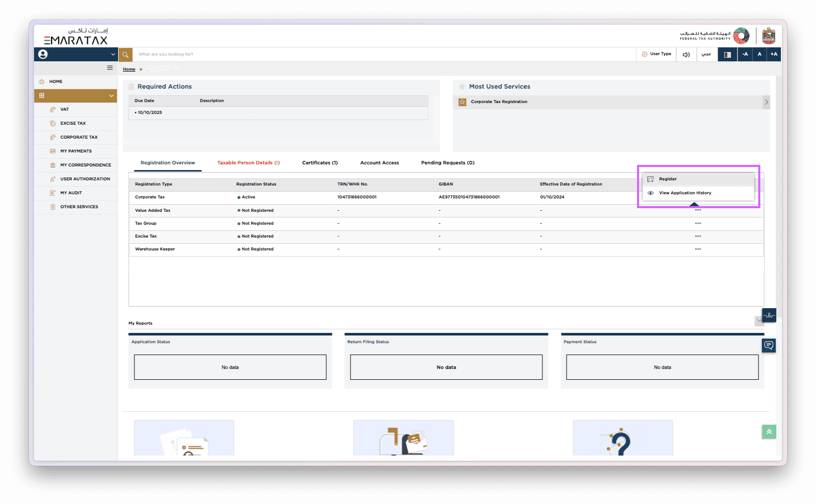Open options for Excise Tax row
Image resolution: width=816 pixels, height=504 pixels.
coord(698,236)
